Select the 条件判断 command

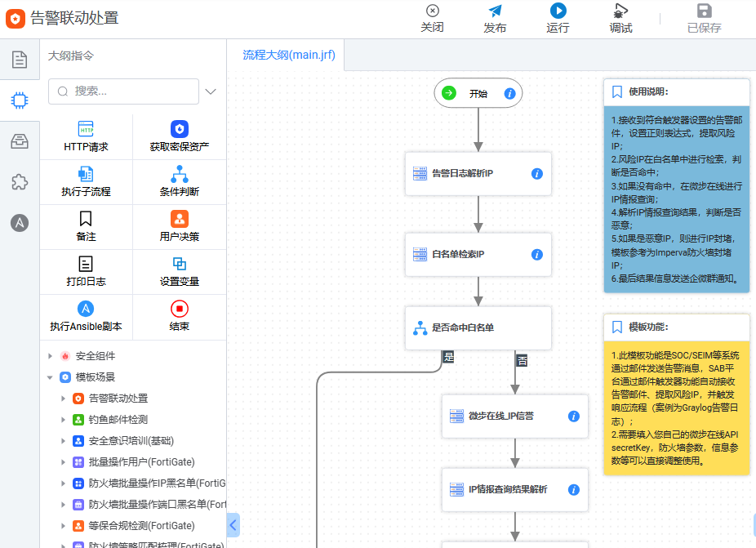[179, 174]
